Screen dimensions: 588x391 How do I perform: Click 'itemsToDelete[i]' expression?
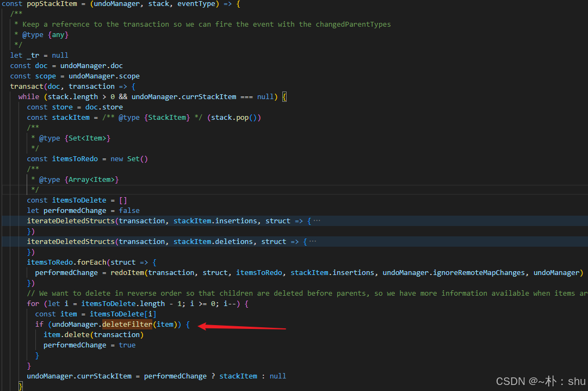(x=123, y=314)
